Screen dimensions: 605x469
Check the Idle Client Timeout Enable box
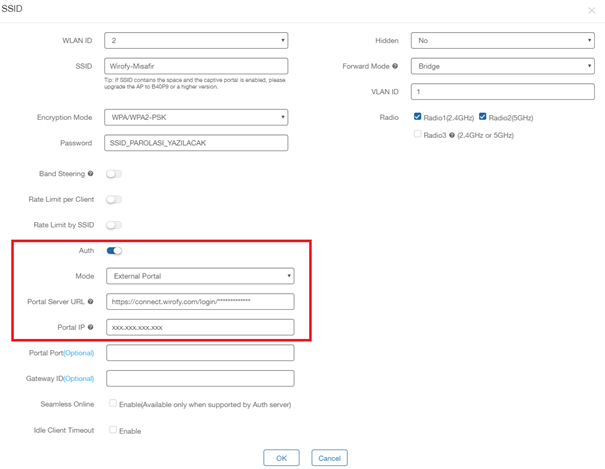click(x=113, y=430)
